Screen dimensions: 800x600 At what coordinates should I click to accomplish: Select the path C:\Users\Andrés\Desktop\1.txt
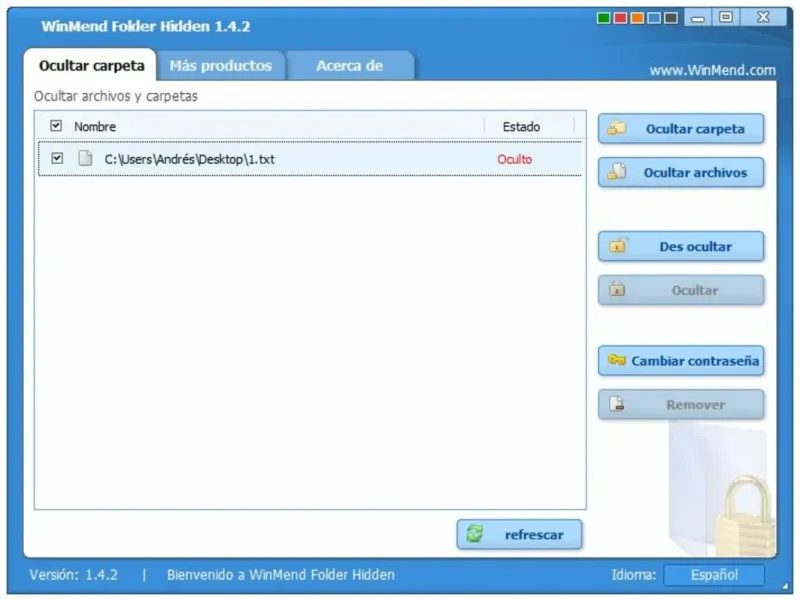point(189,159)
